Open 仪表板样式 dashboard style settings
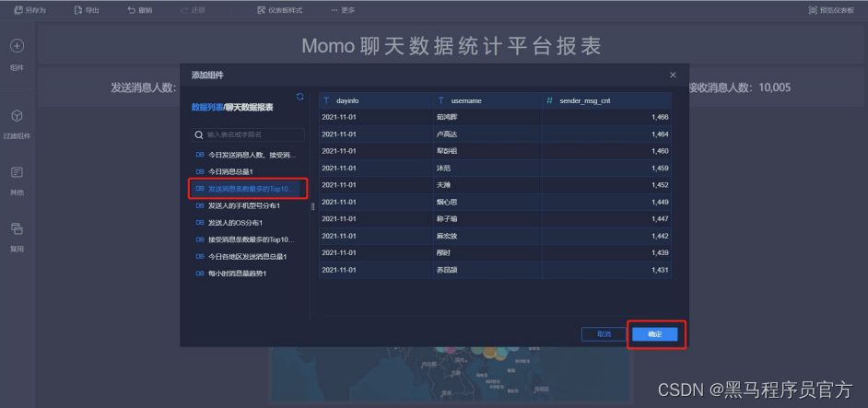The height and width of the screenshot is (408, 868). pyautogui.click(x=279, y=10)
